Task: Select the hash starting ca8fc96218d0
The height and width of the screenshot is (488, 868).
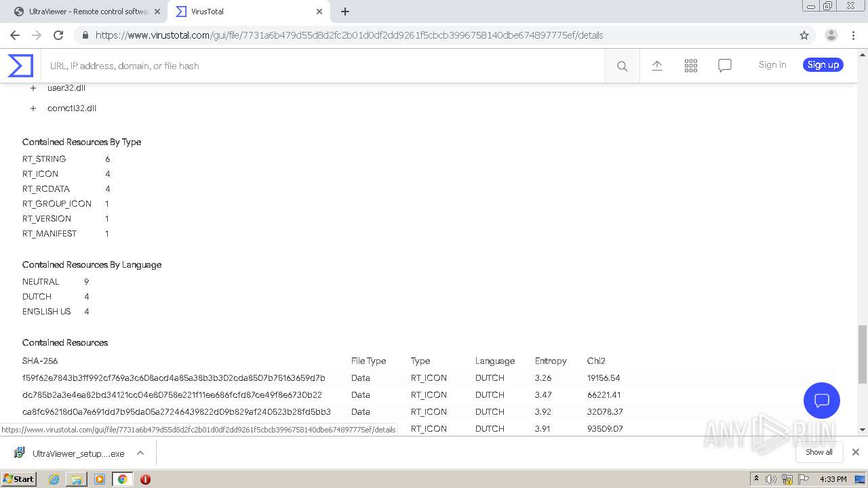Action: [176, 412]
